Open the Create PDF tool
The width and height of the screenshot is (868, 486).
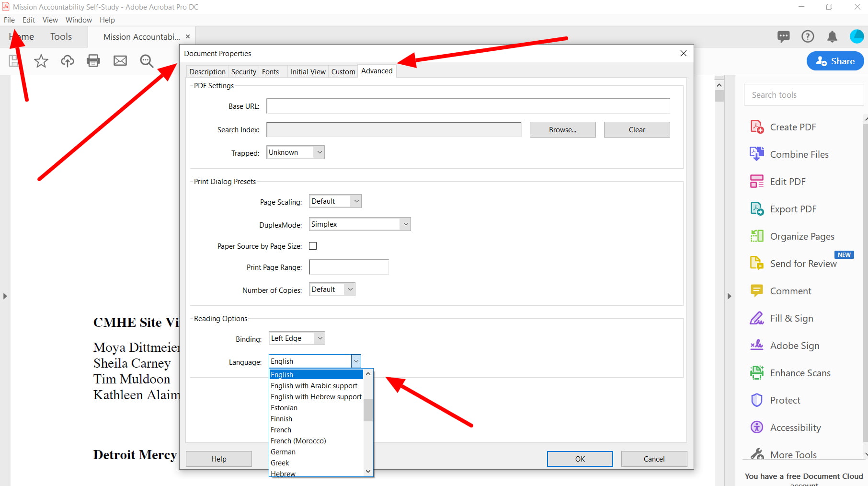click(x=783, y=127)
